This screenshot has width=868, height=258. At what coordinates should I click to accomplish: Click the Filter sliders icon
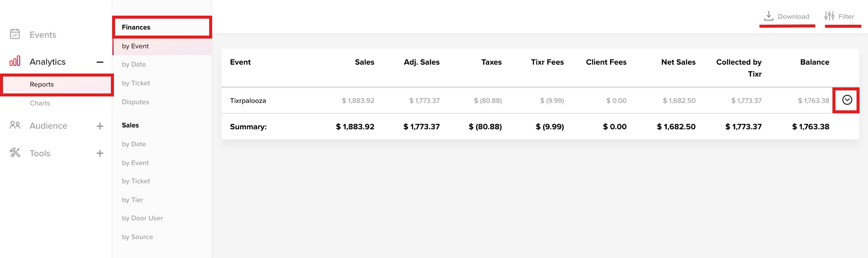(x=829, y=16)
